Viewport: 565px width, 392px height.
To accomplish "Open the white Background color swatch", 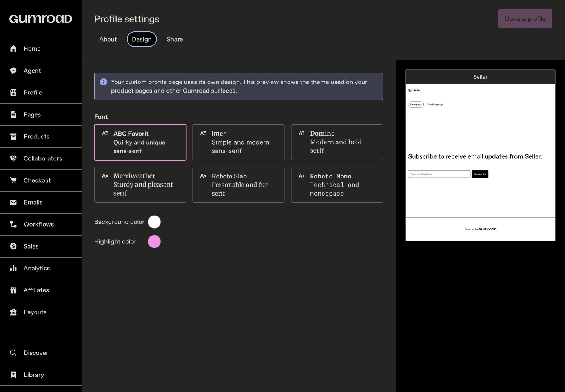I will tap(154, 222).
